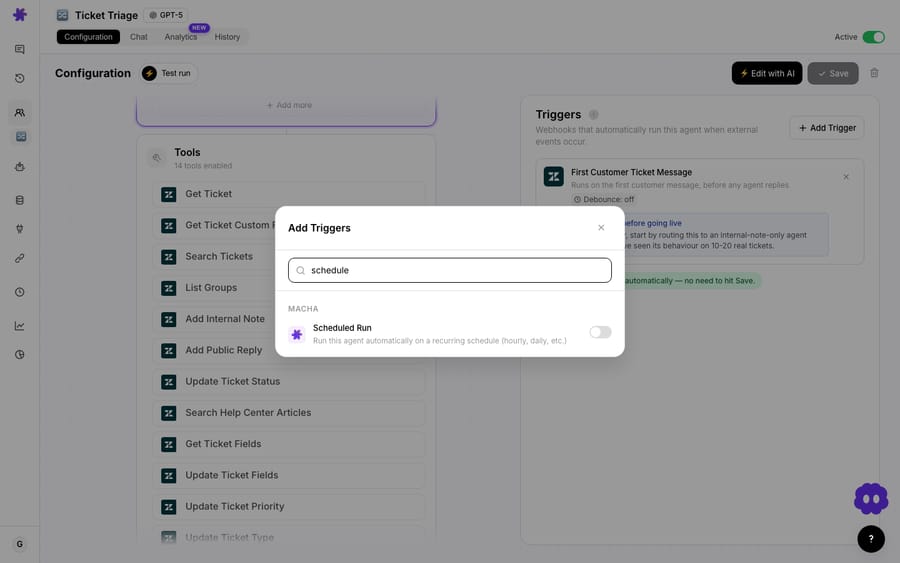This screenshot has height=563, width=900.
Task: Open the link sidebar icon
Action: click(20, 258)
